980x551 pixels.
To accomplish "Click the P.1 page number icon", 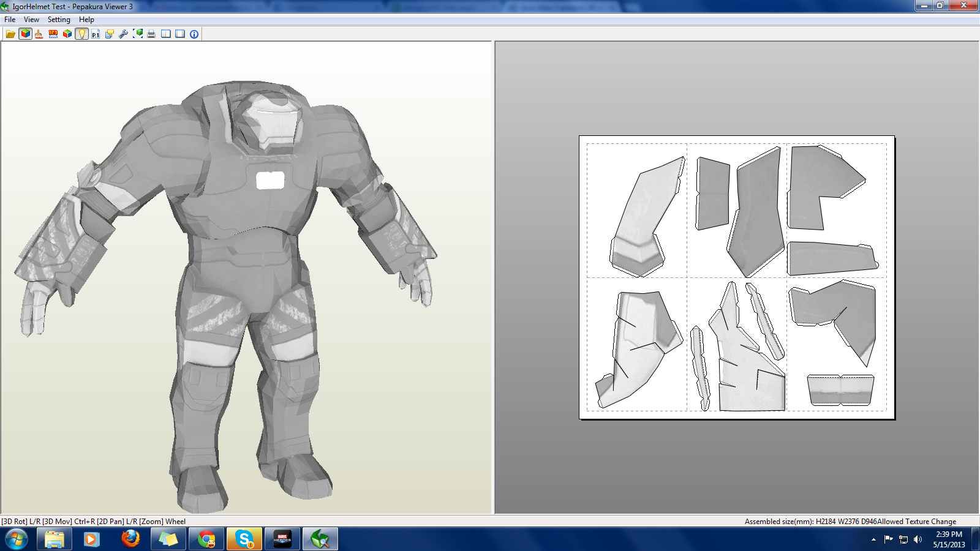I will [x=96, y=34].
